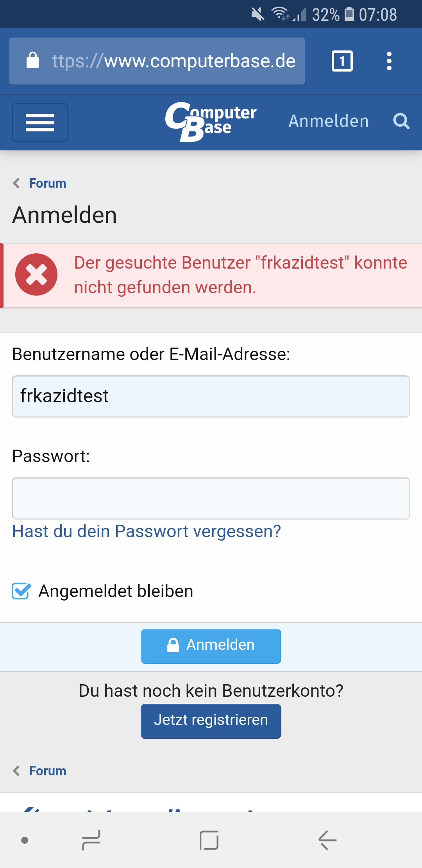Open the site search magnifier
This screenshot has width=422, height=868.
point(401,121)
